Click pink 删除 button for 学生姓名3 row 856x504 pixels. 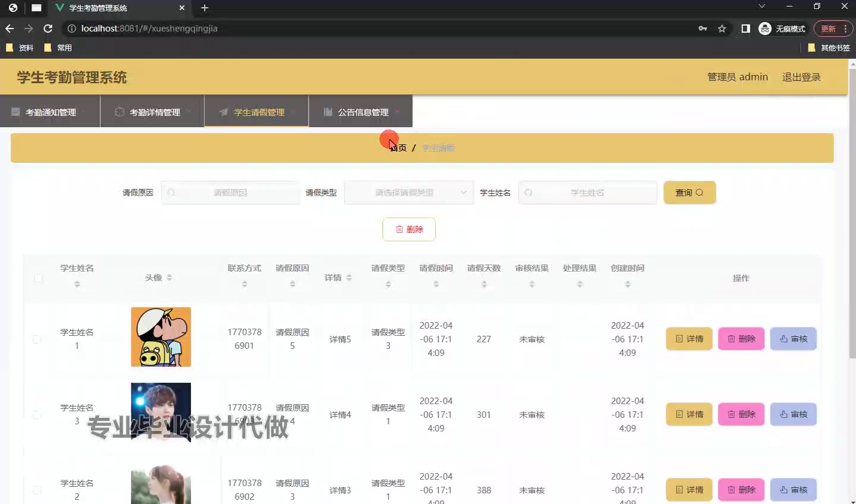(x=741, y=414)
